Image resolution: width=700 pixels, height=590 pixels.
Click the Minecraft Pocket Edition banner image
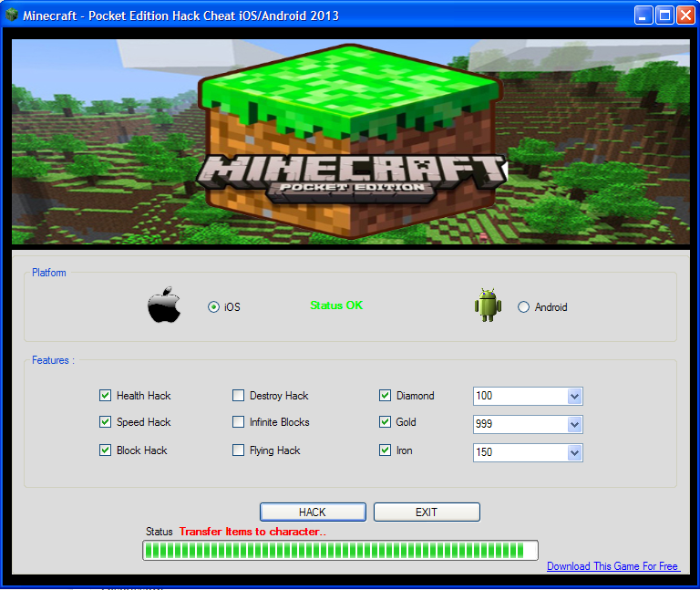(x=350, y=141)
